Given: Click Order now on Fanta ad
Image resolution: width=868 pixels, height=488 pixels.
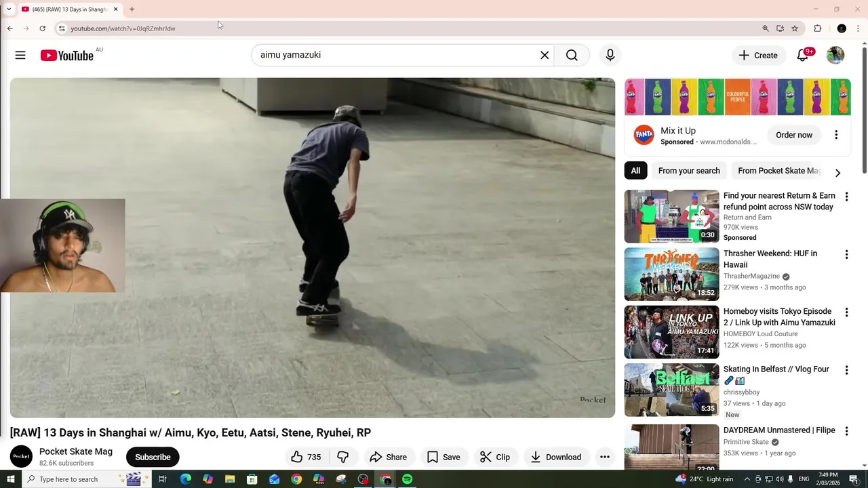Looking at the screenshot, I should coord(794,135).
